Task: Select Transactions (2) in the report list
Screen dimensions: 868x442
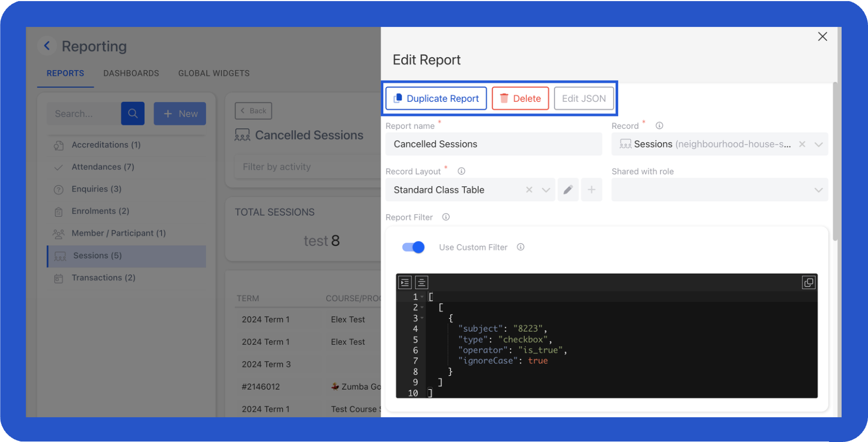Action: 127,278
